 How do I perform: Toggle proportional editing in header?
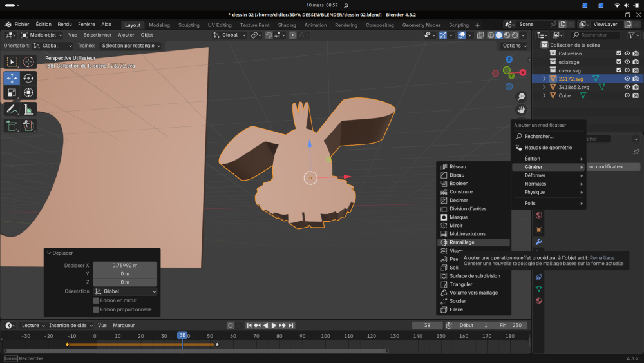click(x=292, y=35)
